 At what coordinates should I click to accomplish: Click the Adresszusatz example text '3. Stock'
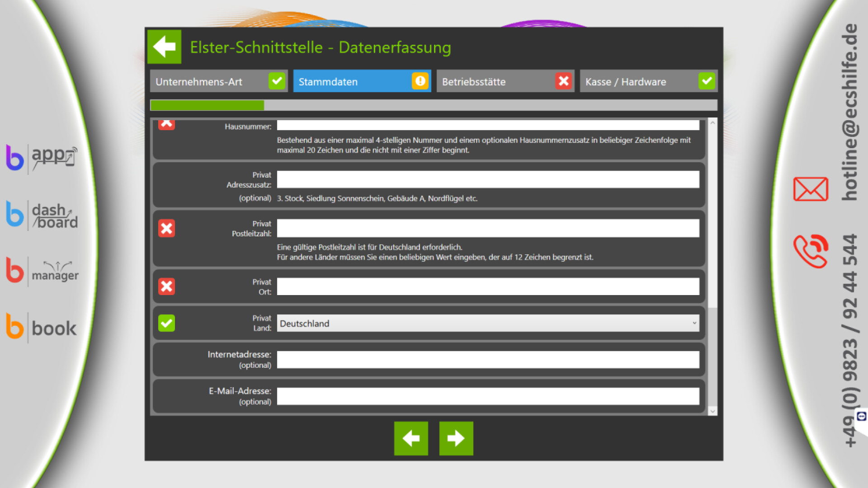(x=377, y=198)
